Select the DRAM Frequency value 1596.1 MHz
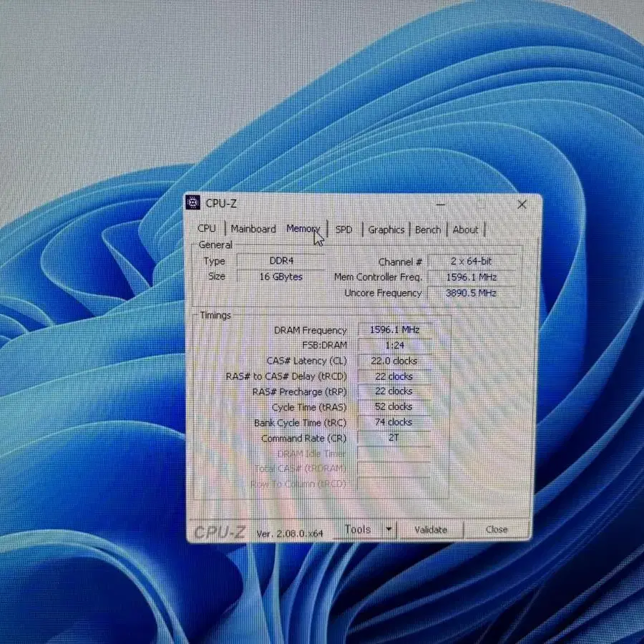Viewport: 644px width, 644px height. coord(394,330)
